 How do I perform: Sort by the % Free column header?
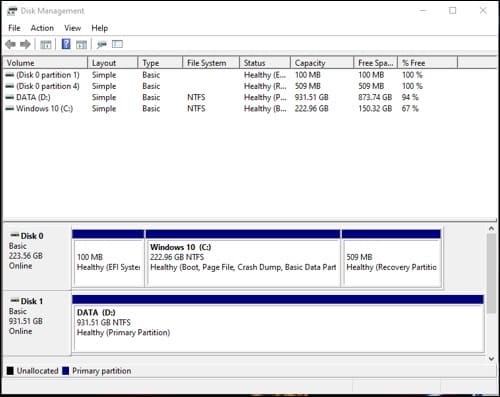click(428, 63)
